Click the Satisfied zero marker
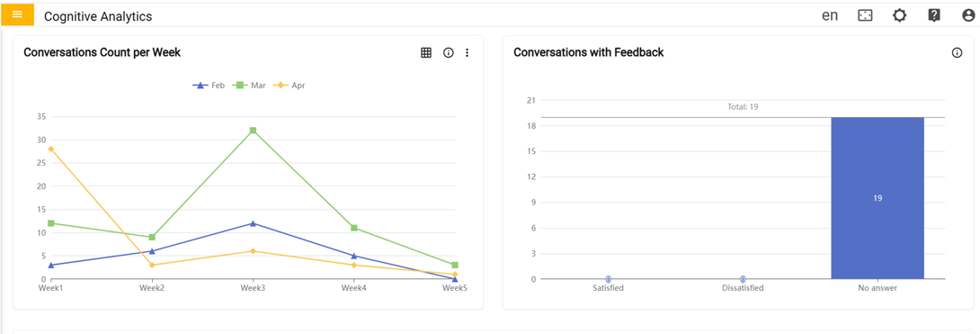This screenshot has height=334, width=980. click(608, 279)
